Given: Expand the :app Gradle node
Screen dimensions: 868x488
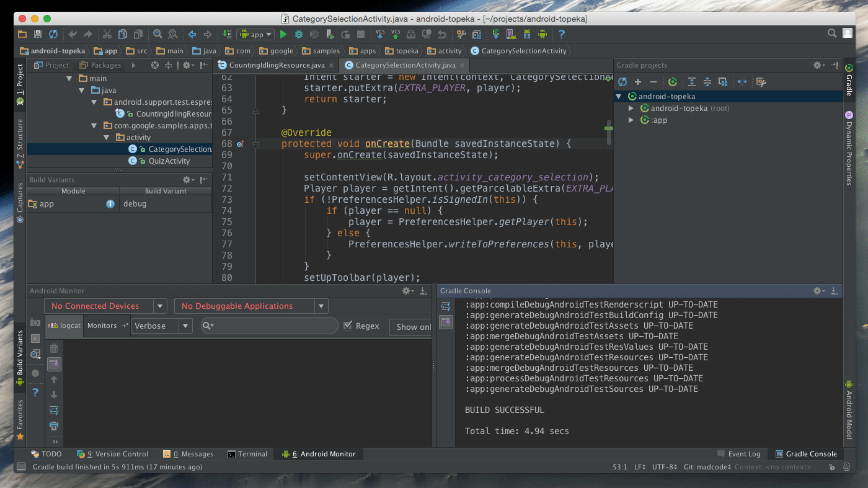Looking at the screenshot, I should pos(632,120).
